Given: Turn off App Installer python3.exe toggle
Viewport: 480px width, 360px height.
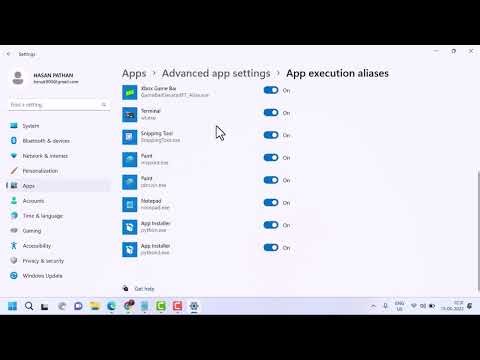Looking at the screenshot, I should 271,247.
